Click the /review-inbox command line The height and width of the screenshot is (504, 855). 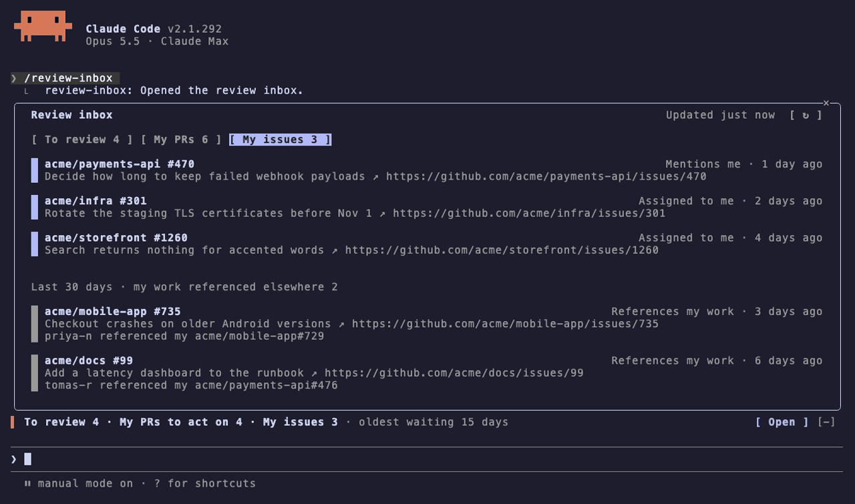[x=65, y=78]
